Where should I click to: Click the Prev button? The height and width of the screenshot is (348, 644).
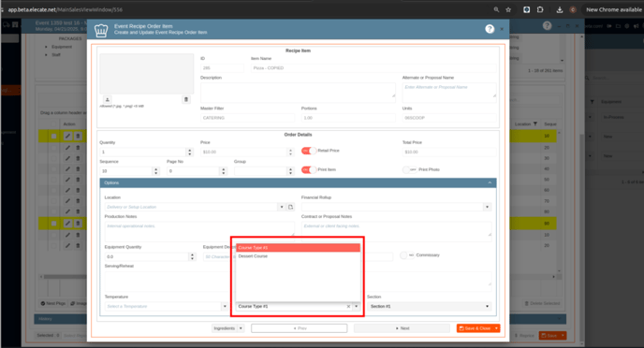click(x=299, y=328)
